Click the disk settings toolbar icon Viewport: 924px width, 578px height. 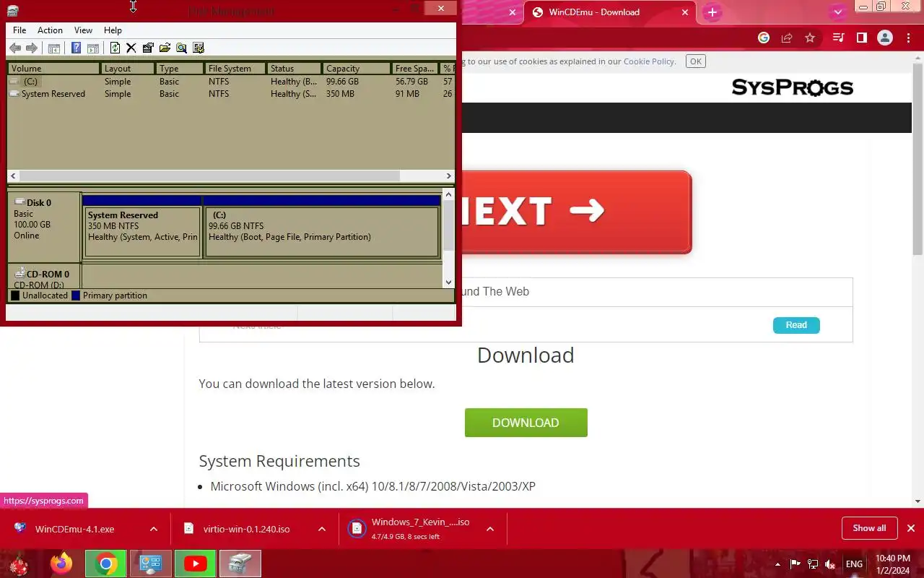(199, 48)
